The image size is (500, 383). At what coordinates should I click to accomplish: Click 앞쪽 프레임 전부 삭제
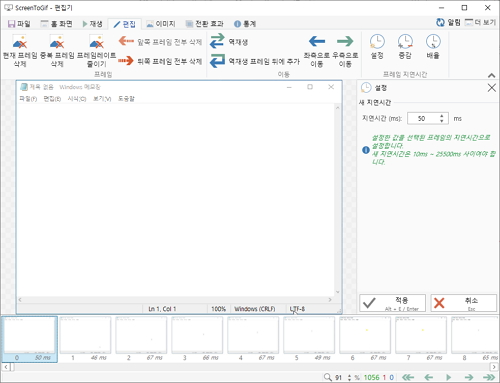160,42
